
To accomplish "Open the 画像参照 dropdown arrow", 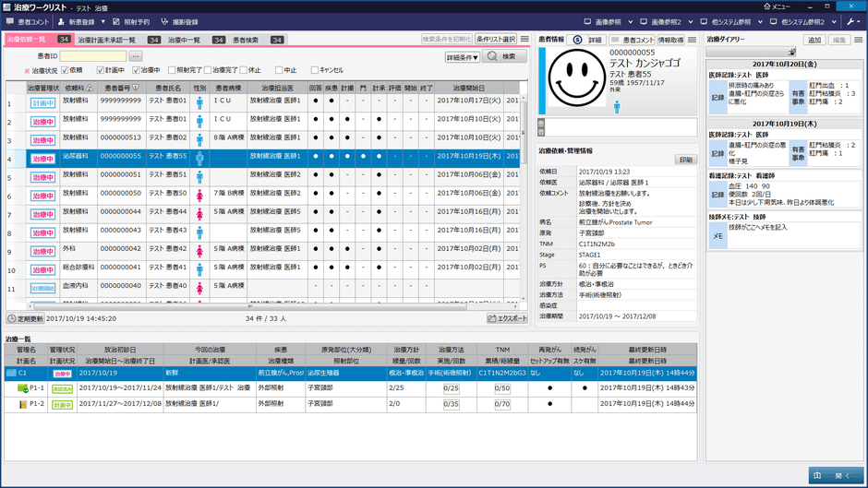I will pos(630,22).
